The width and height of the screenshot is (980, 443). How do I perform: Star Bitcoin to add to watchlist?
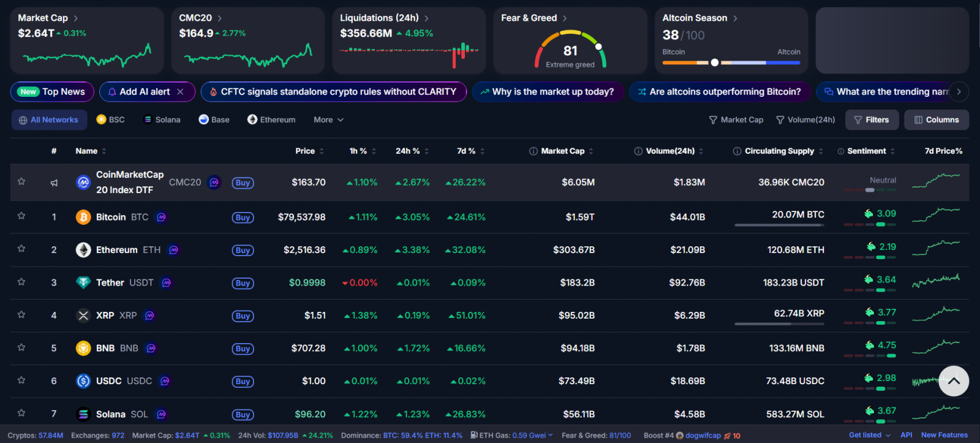[21, 216]
